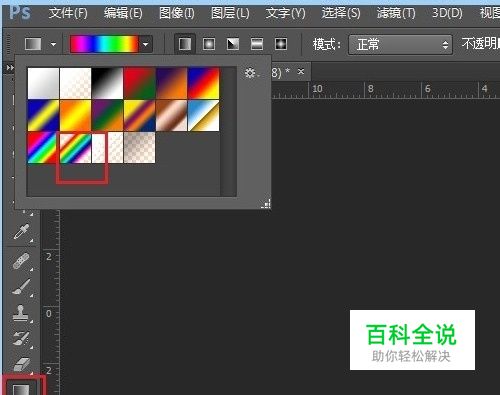
Task: Enable Reflected Gradient style
Action: pyautogui.click(x=257, y=44)
